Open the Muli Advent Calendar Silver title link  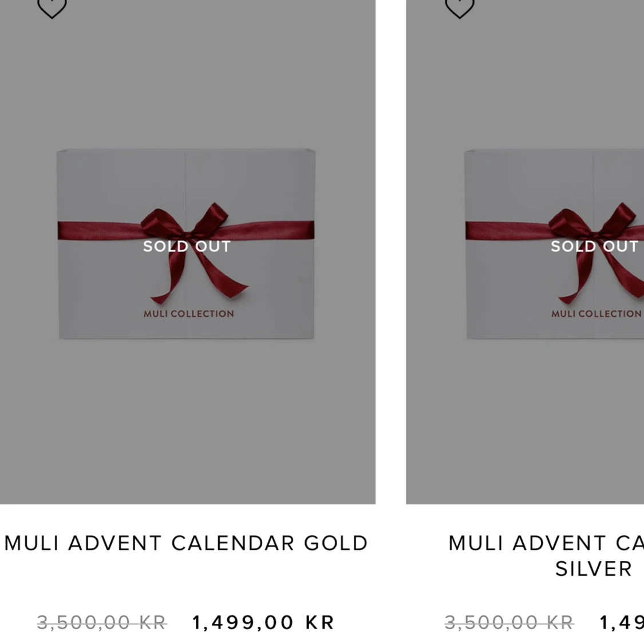(x=546, y=556)
